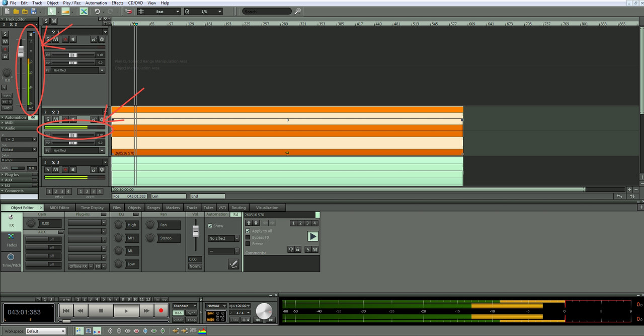Click the play object button in Object Editor
Viewport: 644px width, 336px height.
(312, 236)
